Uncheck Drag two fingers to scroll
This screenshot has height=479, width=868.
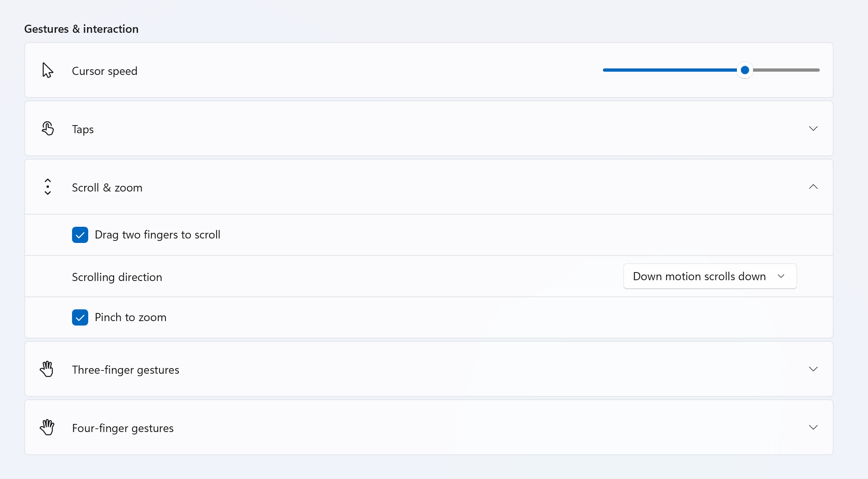80,235
